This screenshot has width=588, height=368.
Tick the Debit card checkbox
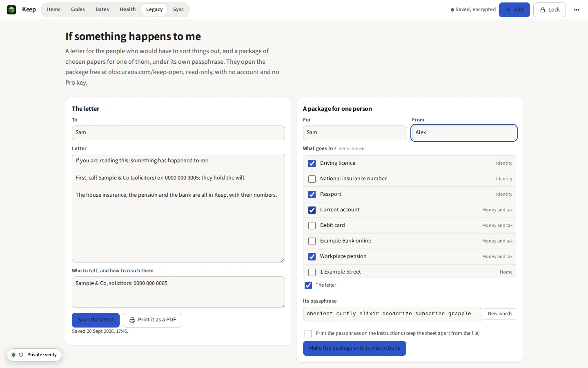point(312,226)
